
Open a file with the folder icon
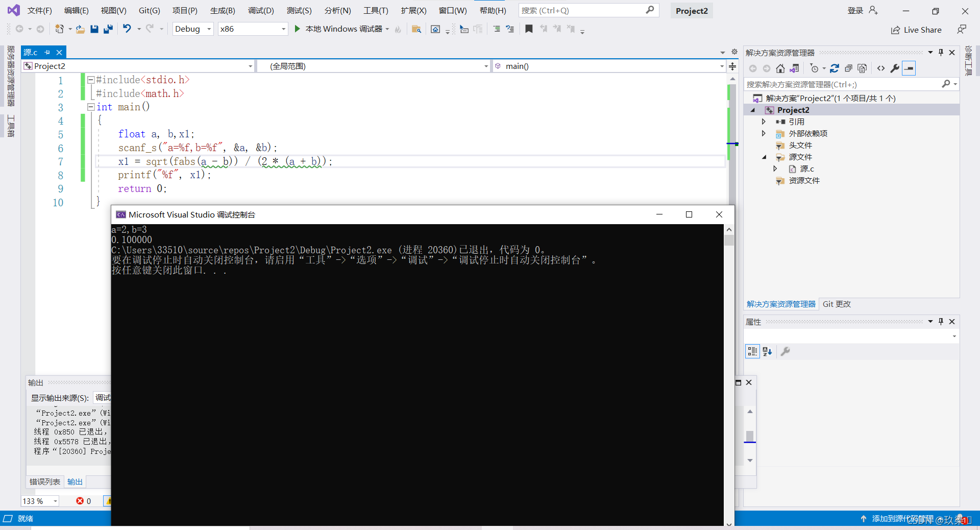pos(80,29)
